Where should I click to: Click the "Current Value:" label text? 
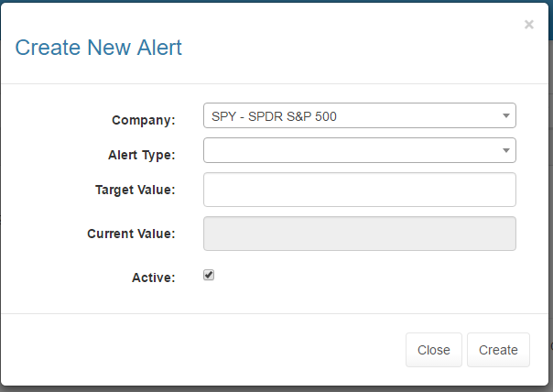[x=131, y=234]
